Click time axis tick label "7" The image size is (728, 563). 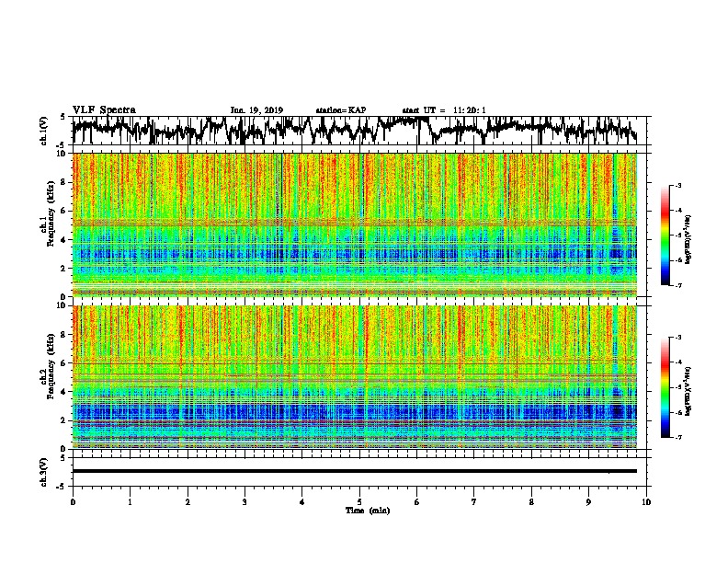[474, 502]
